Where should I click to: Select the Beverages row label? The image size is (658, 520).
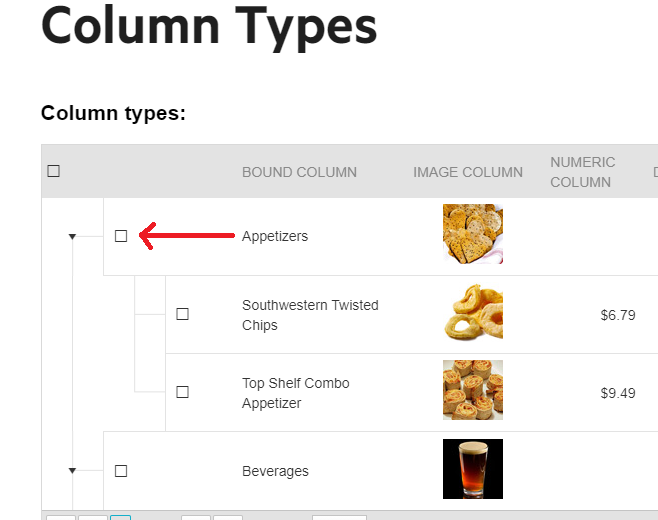pos(275,471)
